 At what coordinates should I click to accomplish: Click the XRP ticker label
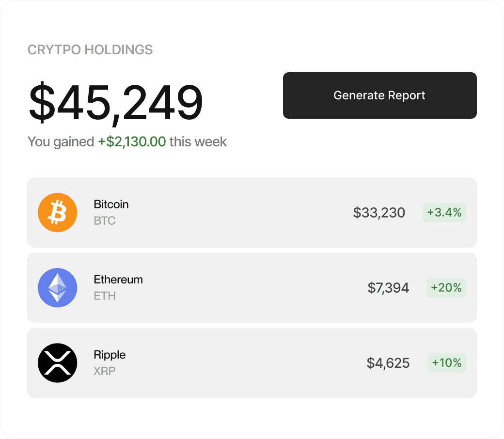[105, 371]
